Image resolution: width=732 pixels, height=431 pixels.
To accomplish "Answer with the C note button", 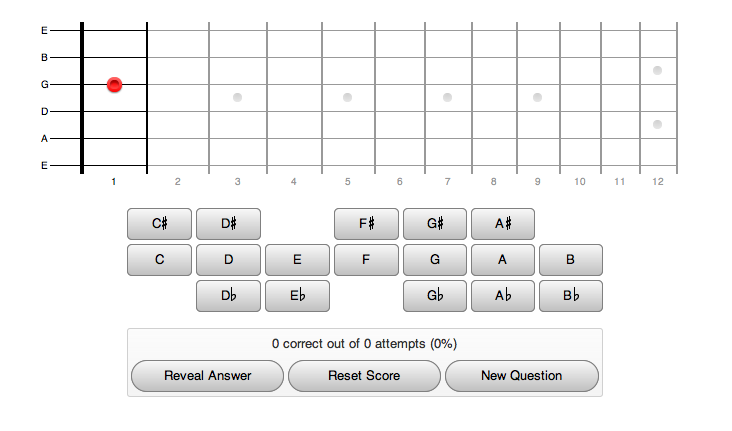I will point(159,260).
